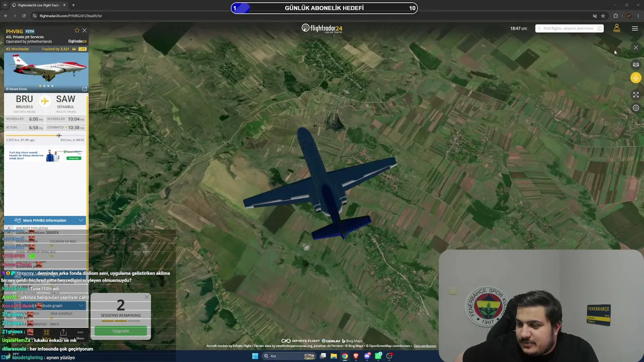Close the sessions remaining popup
Image resolution: width=644 pixels, height=362 pixels.
[146, 297]
